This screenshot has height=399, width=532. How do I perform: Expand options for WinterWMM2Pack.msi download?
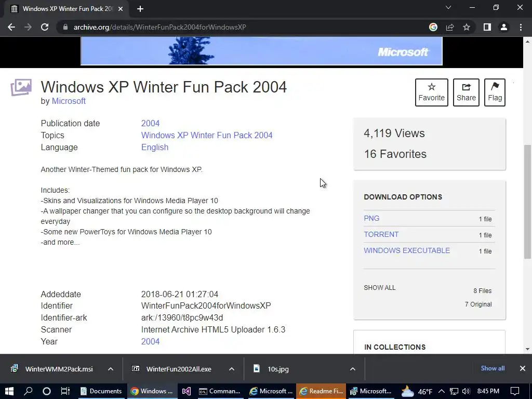111,369
